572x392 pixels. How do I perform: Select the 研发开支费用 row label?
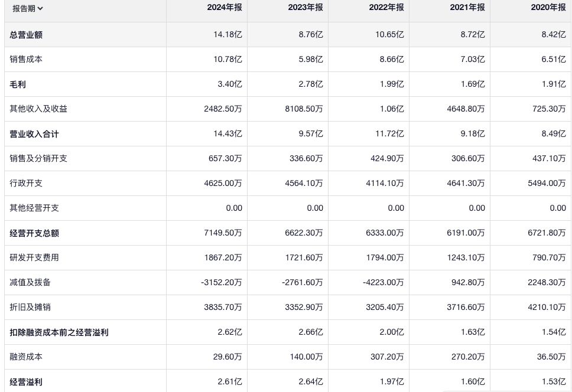point(34,258)
